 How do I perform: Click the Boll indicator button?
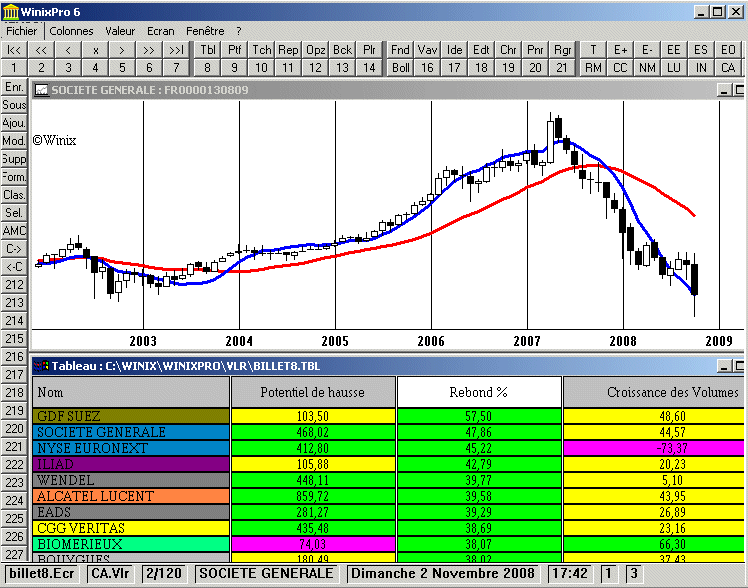point(400,68)
